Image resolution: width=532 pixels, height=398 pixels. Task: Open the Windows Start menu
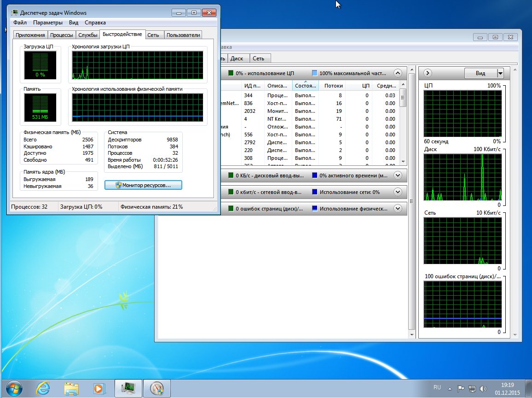(14, 387)
